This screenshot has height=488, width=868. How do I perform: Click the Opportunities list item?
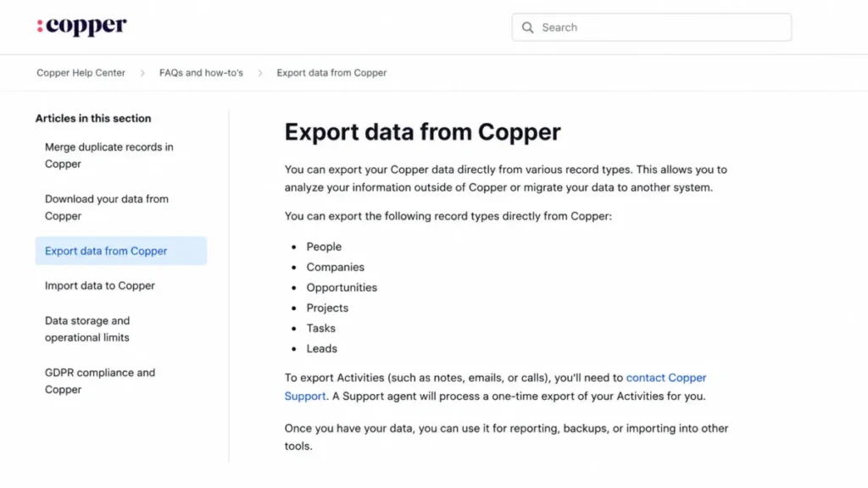(342, 288)
